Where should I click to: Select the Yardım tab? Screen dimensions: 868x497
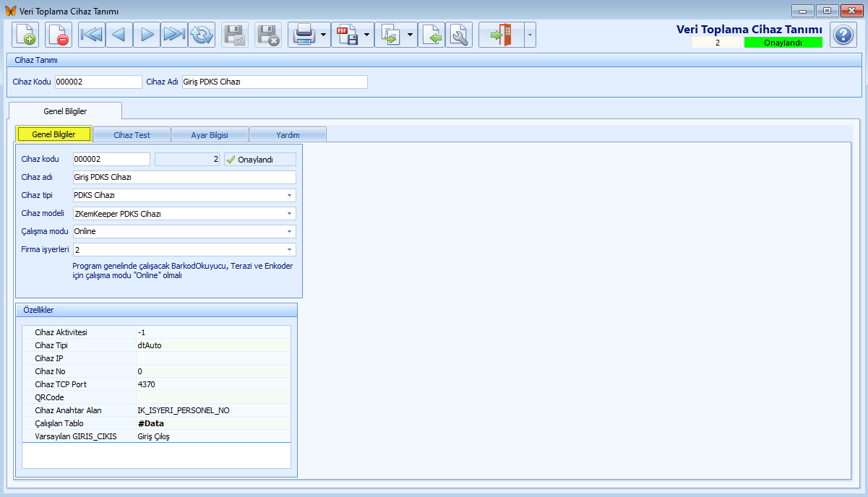(x=288, y=134)
